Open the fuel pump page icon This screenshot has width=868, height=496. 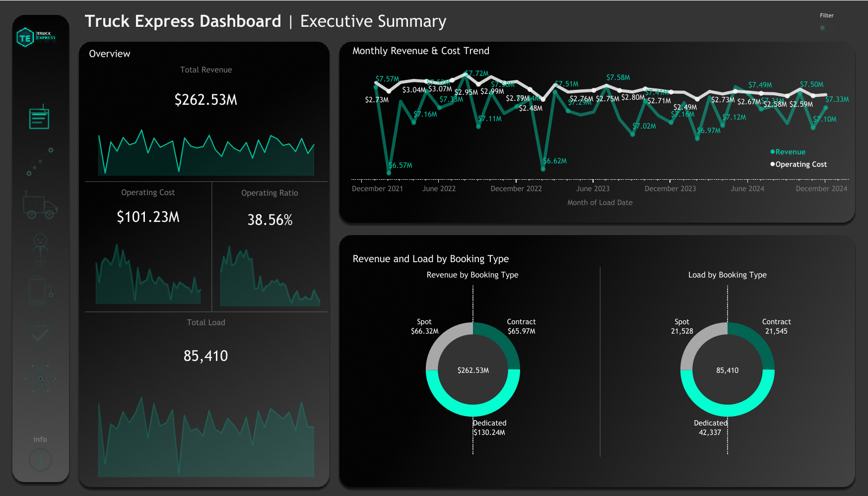coord(41,290)
